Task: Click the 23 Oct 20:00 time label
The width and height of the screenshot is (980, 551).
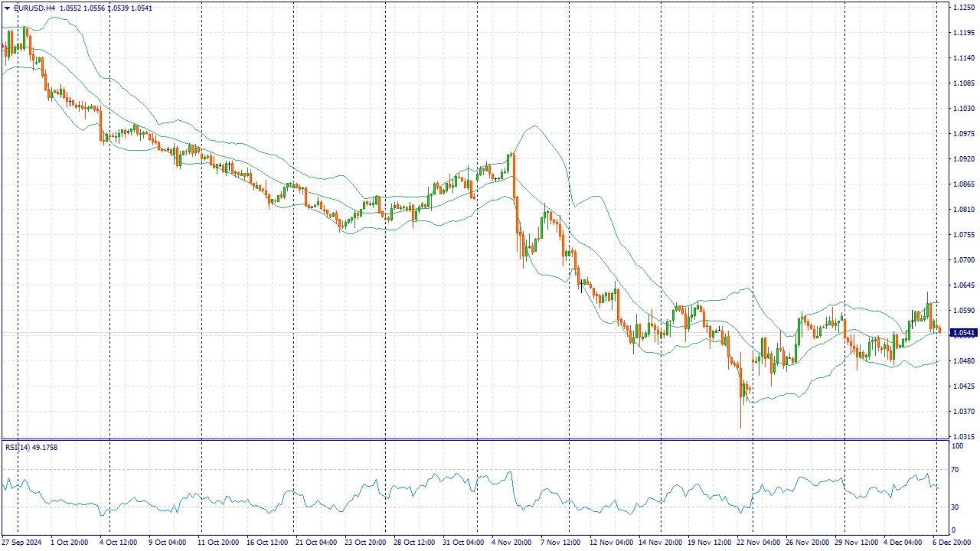Action: (x=364, y=542)
